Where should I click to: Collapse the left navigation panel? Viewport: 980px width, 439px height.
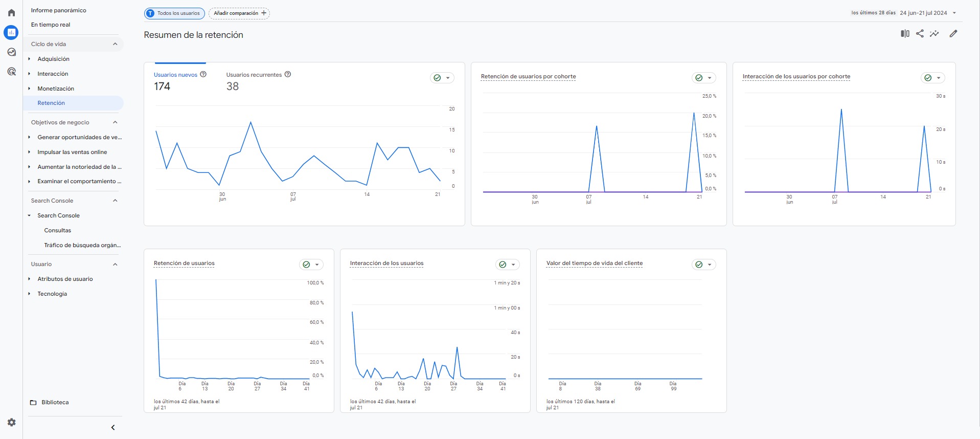pyautogui.click(x=113, y=427)
